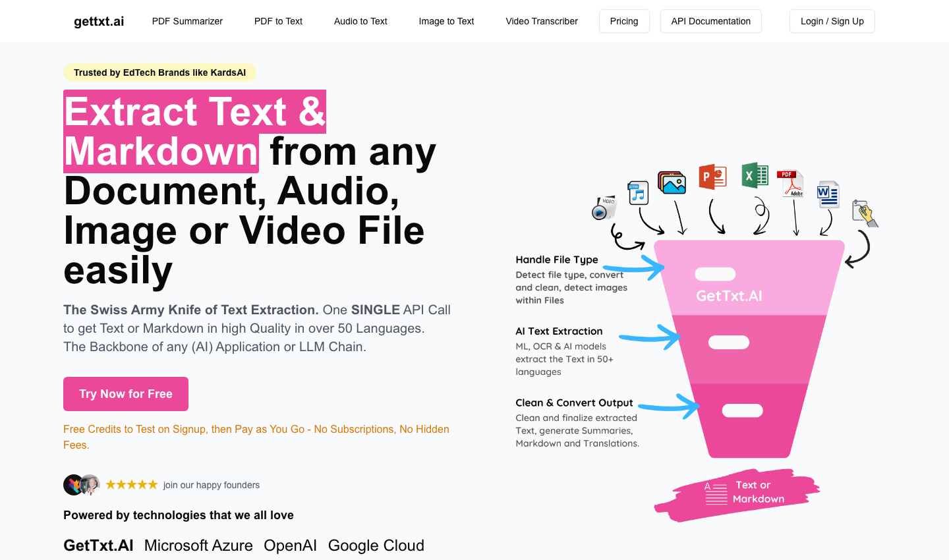The image size is (949, 560).
Task: Open the Video Transcriber page
Action: pos(542,21)
